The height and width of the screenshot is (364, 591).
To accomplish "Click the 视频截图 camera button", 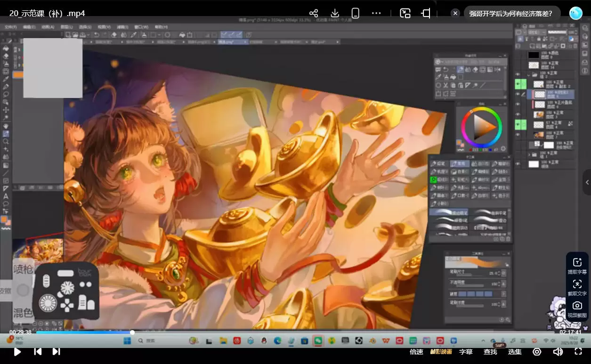I will (x=577, y=306).
